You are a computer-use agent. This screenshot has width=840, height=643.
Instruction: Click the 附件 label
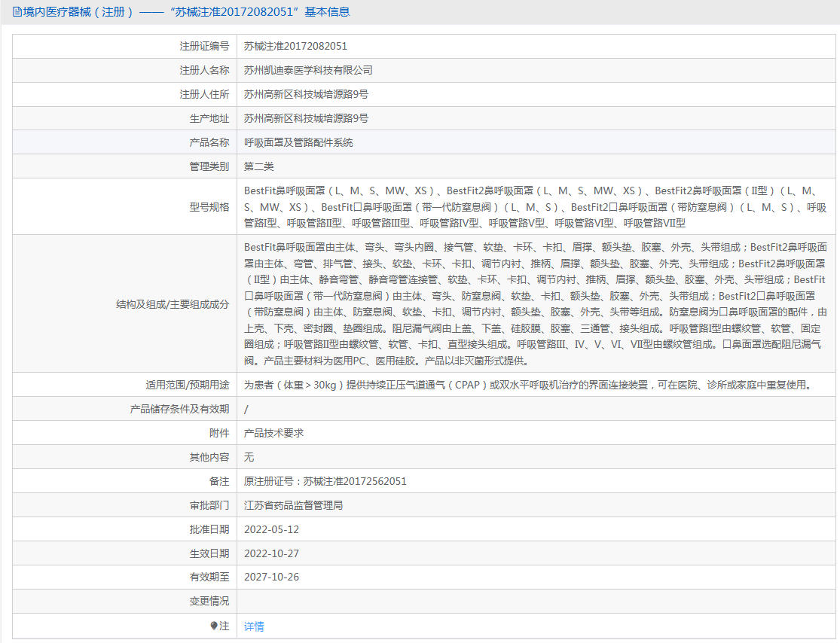point(219,433)
